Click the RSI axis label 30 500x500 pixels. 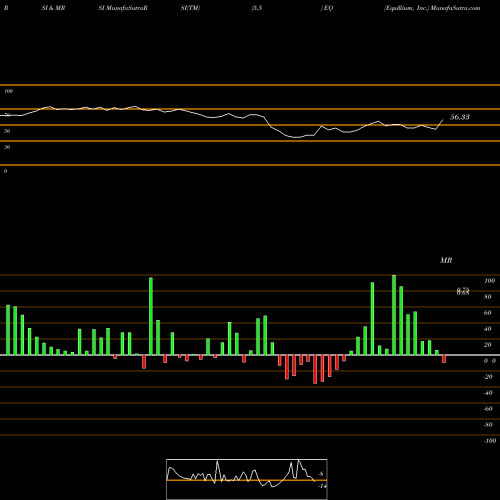[7, 147]
